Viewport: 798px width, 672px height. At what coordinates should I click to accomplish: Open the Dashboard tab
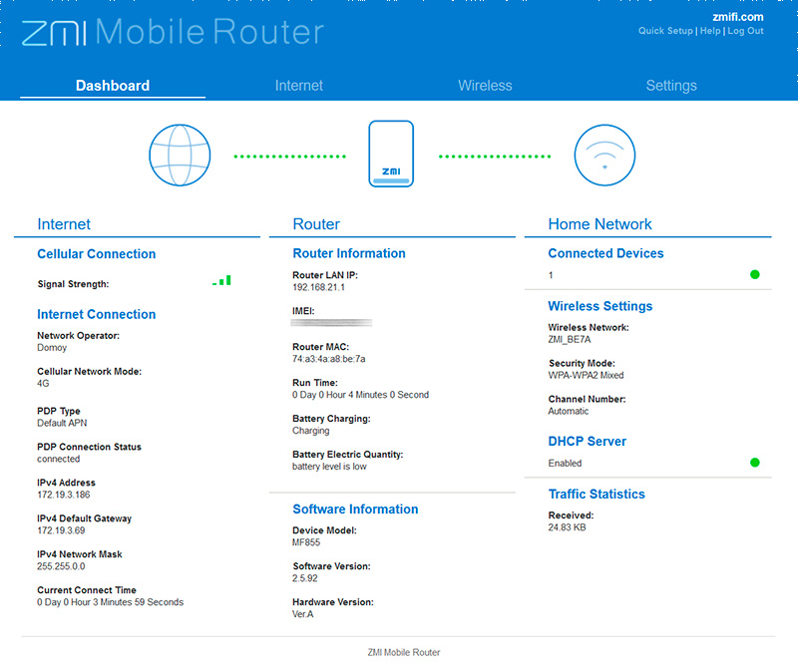coord(113,86)
